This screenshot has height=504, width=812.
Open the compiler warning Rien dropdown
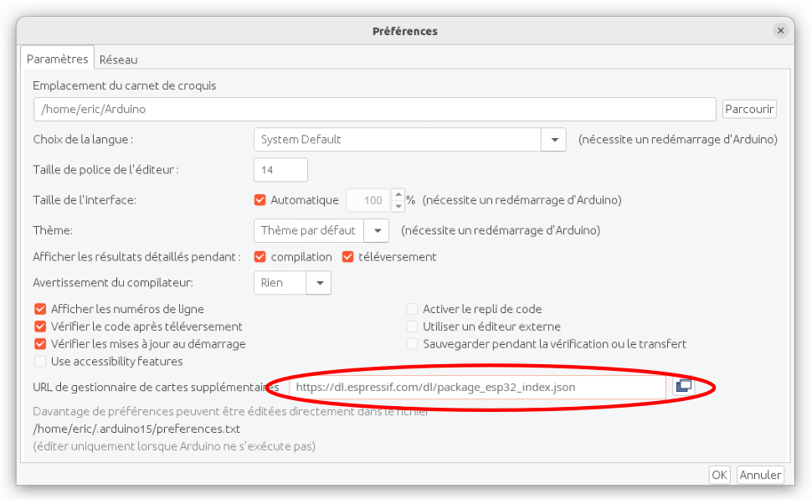coord(319,283)
